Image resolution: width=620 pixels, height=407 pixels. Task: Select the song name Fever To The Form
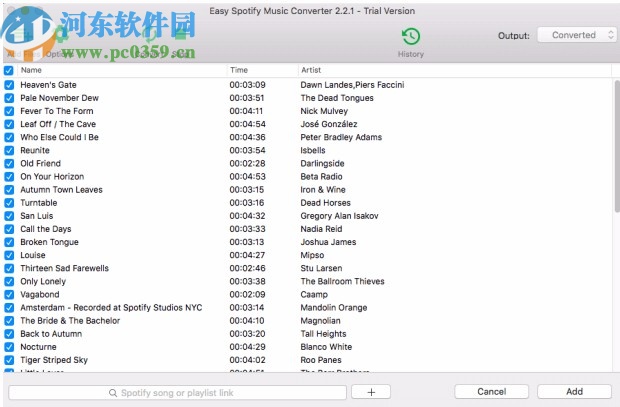tap(57, 111)
